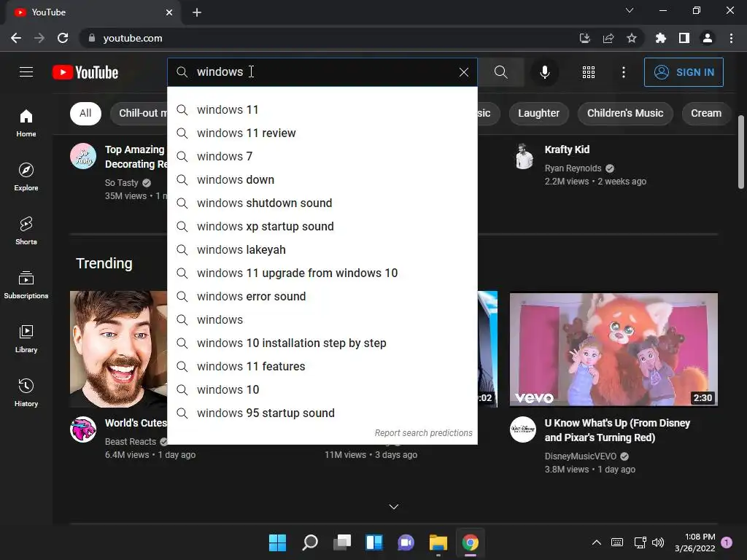Select "windows lakeyah" suggestion
The width and height of the screenshot is (747, 560).
[x=322, y=249]
